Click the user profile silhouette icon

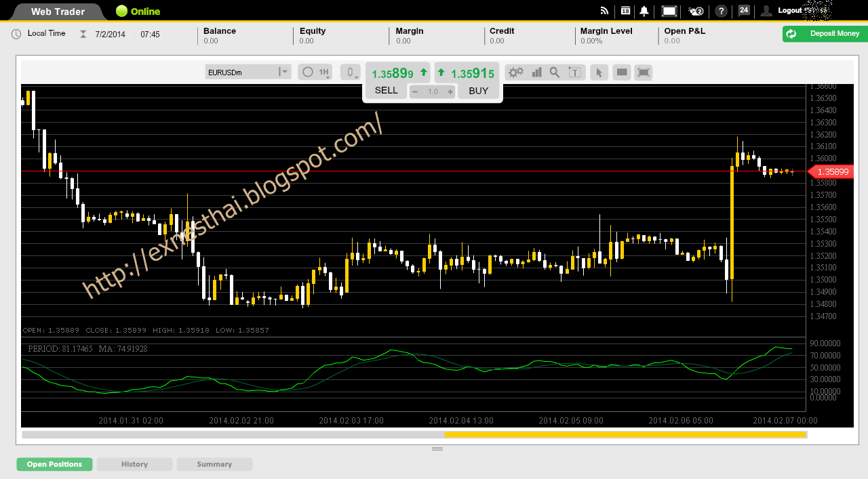point(766,11)
